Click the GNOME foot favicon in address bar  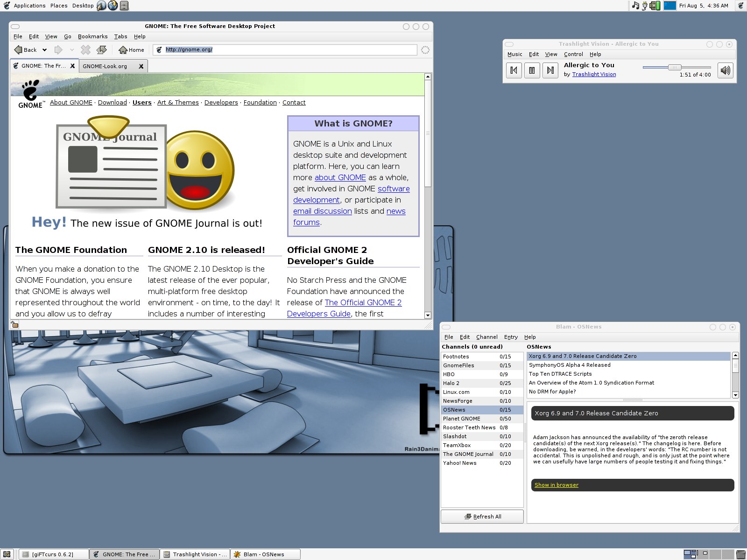(159, 49)
